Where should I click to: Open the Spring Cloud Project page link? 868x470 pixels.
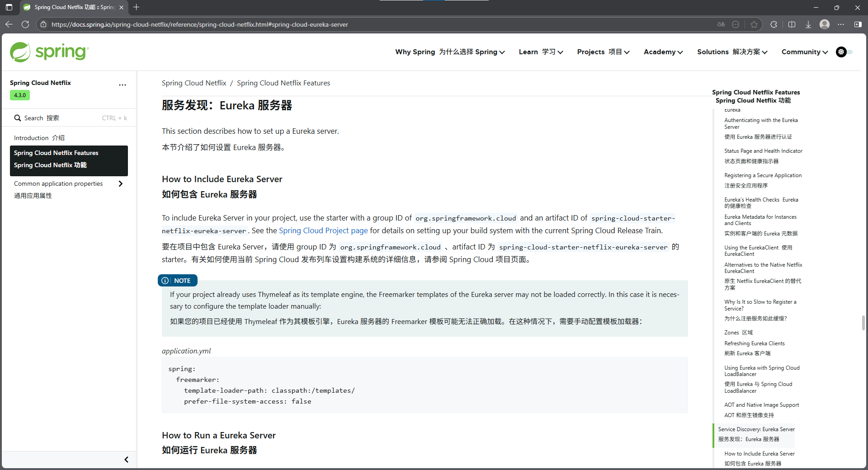pyautogui.click(x=323, y=230)
